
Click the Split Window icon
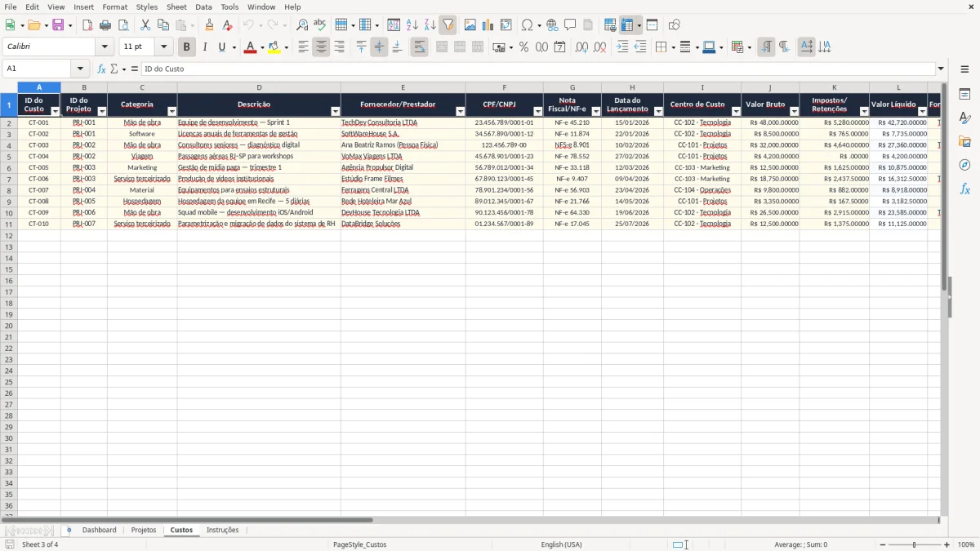(652, 25)
